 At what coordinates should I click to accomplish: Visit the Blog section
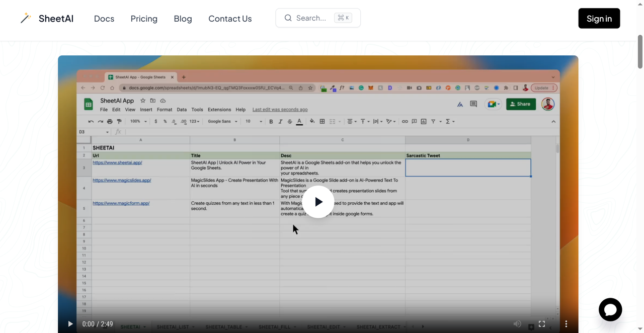click(183, 19)
